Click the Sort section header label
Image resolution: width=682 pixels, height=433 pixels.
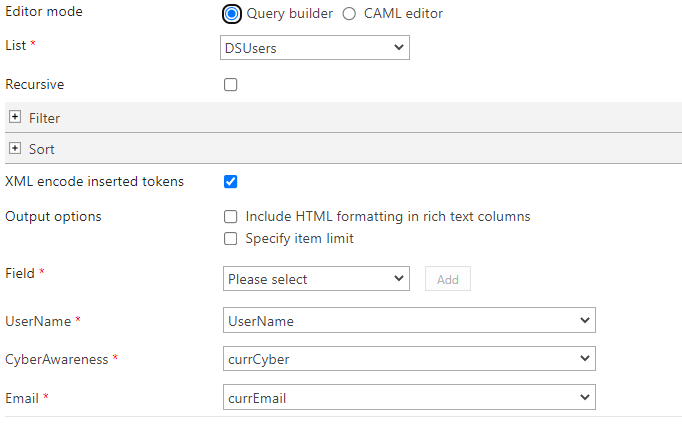click(x=42, y=150)
